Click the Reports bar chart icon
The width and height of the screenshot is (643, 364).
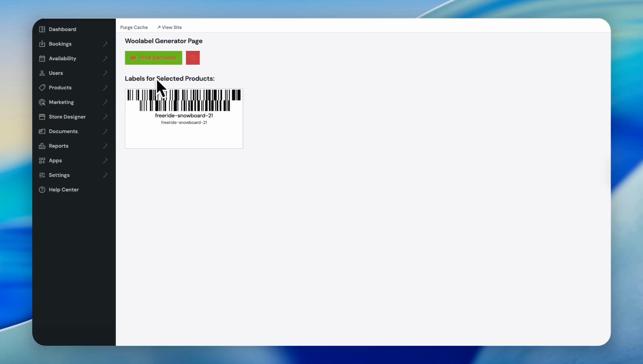pos(42,146)
